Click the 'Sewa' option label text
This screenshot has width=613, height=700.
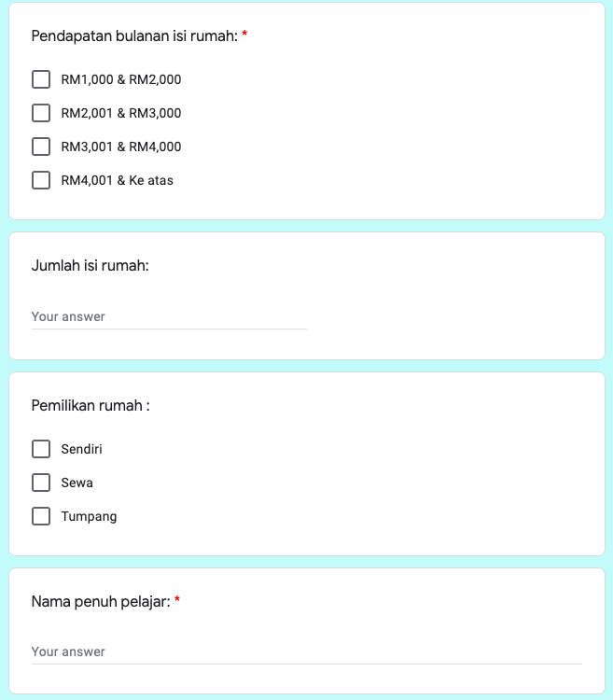click(77, 483)
